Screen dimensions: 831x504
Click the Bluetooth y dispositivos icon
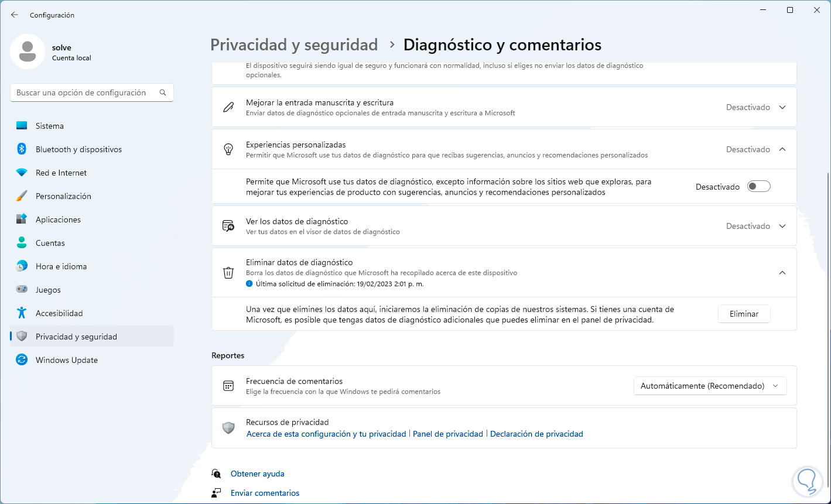22,149
